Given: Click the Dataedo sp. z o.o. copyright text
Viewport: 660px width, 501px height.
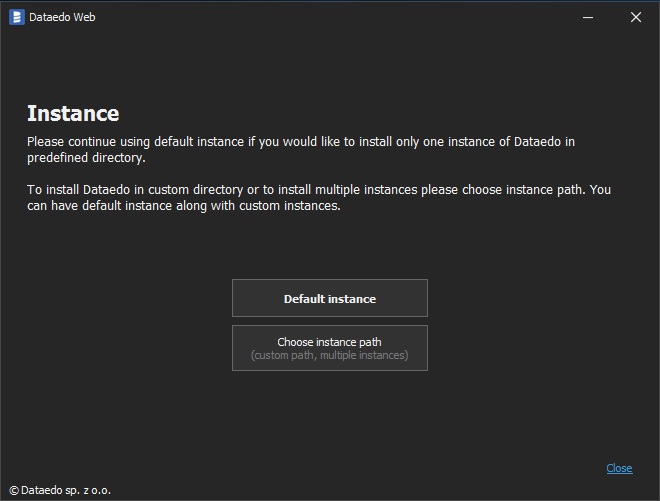Looking at the screenshot, I should (60, 490).
